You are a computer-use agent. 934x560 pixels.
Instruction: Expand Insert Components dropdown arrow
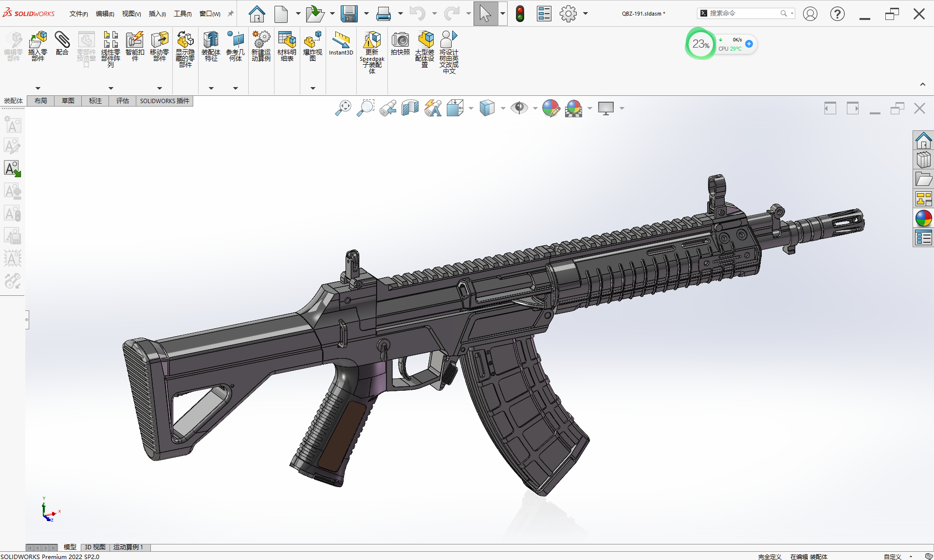tap(38, 88)
